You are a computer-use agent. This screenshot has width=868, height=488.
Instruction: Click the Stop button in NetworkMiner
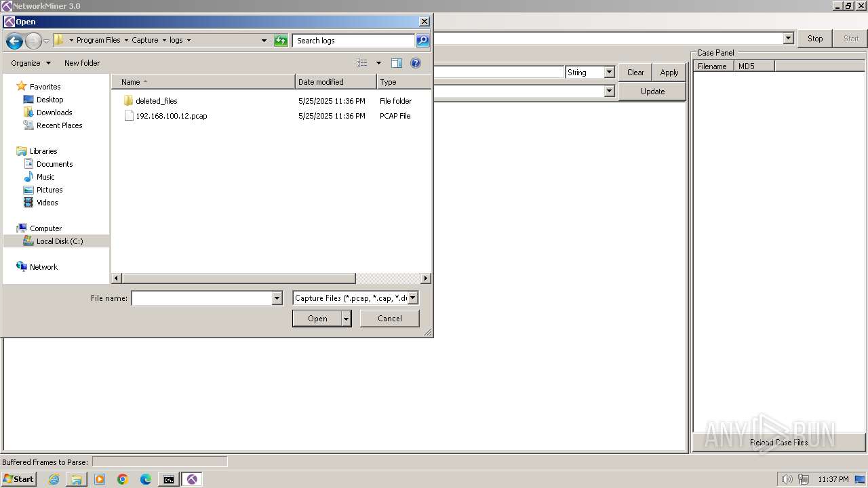point(815,39)
